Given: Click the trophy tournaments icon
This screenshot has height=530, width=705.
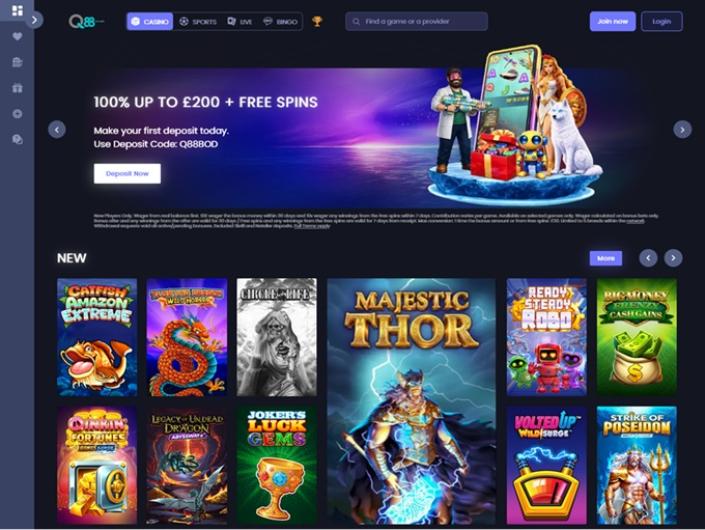Looking at the screenshot, I should (317, 21).
